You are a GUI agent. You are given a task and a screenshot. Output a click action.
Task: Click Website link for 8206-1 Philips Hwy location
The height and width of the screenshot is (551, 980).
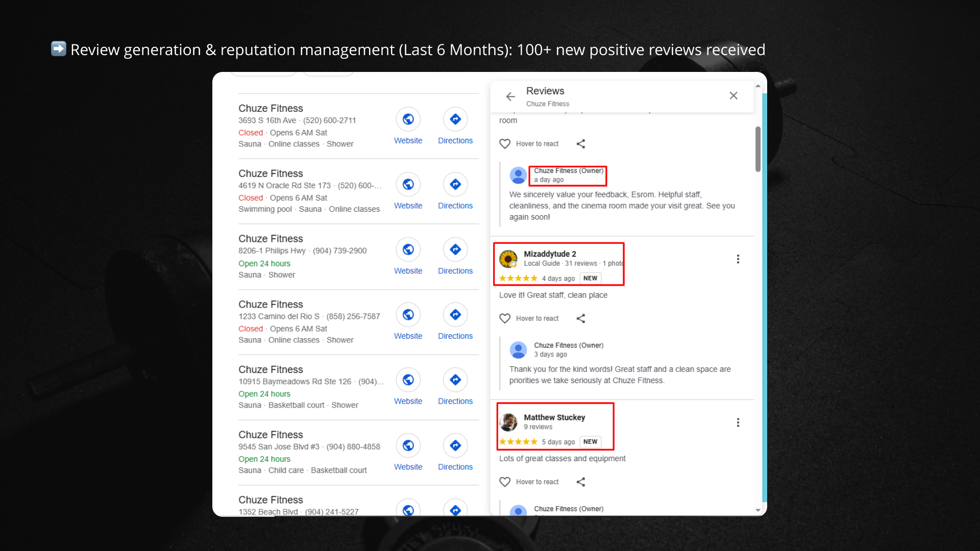point(408,271)
